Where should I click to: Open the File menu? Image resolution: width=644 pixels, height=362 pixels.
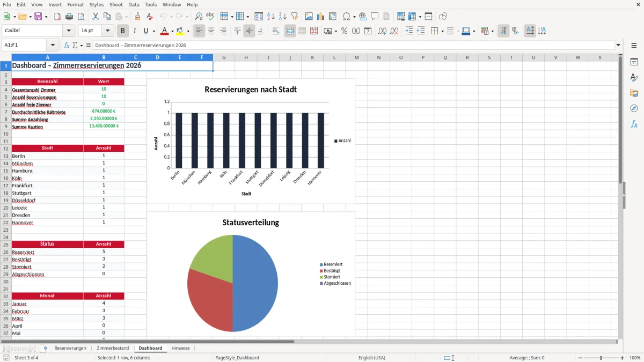(7, 4)
